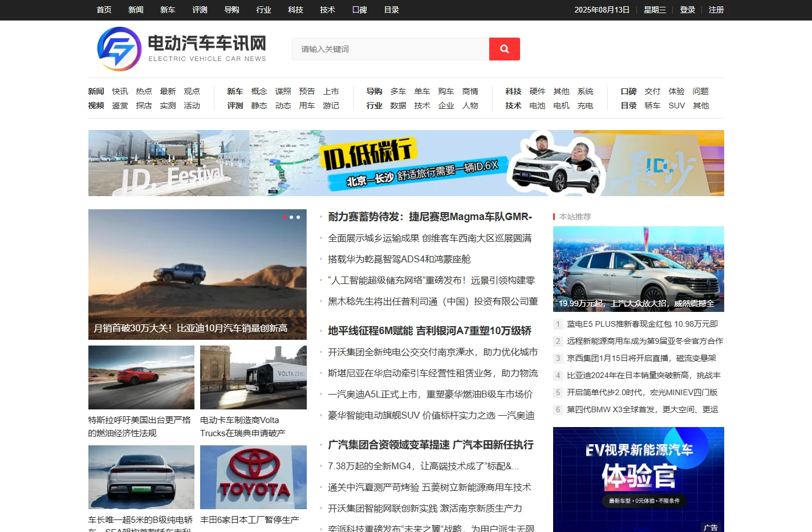Open the 电池 subcategory link
The image size is (812, 532).
[x=537, y=105]
